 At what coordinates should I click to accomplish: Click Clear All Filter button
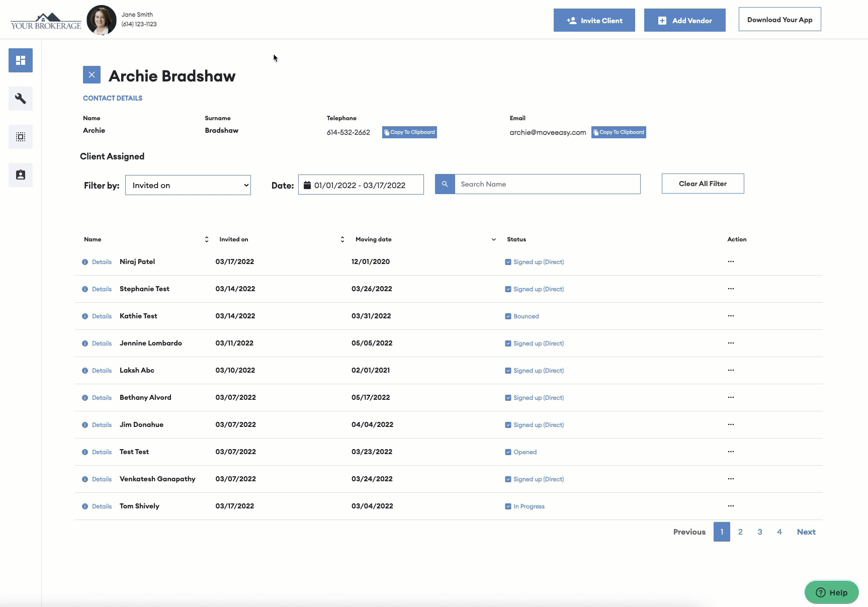703,184
